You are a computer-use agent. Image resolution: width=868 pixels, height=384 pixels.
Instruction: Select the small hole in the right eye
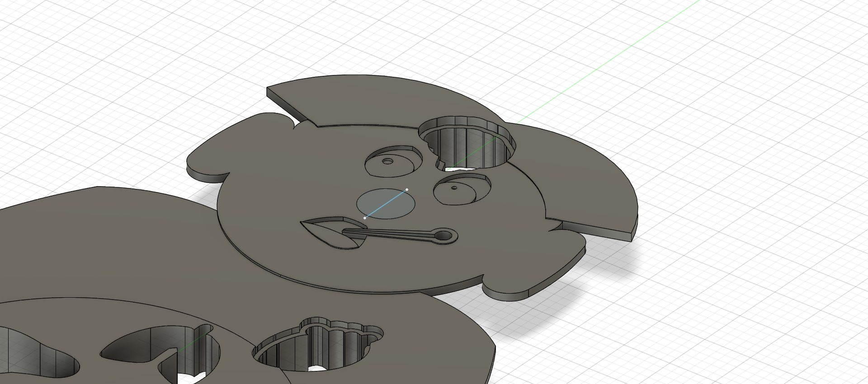coord(454,187)
